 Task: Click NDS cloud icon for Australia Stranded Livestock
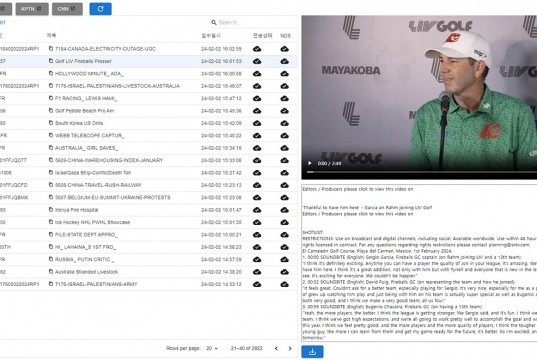click(x=284, y=272)
